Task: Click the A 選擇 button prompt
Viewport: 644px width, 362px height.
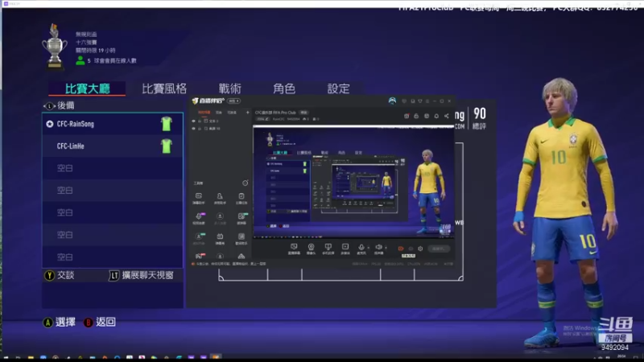Action: point(60,323)
